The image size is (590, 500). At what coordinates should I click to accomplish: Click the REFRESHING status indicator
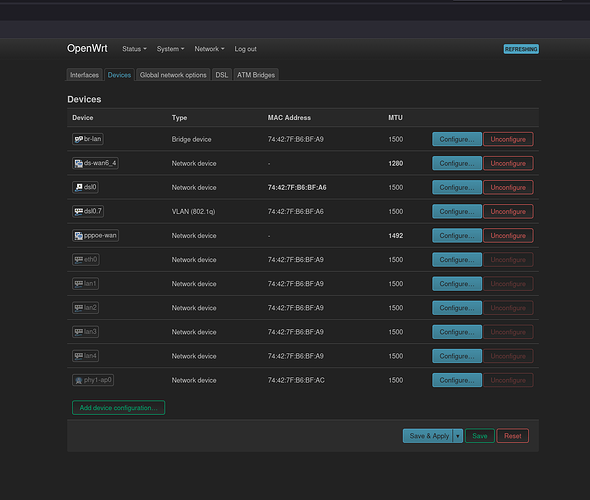pyautogui.click(x=521, y=49)
